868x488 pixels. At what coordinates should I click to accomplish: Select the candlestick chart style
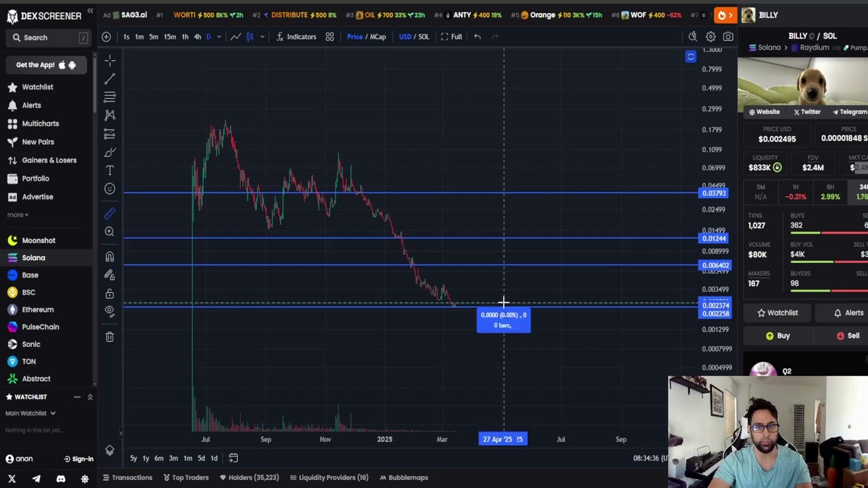click(x=250, y=37)
